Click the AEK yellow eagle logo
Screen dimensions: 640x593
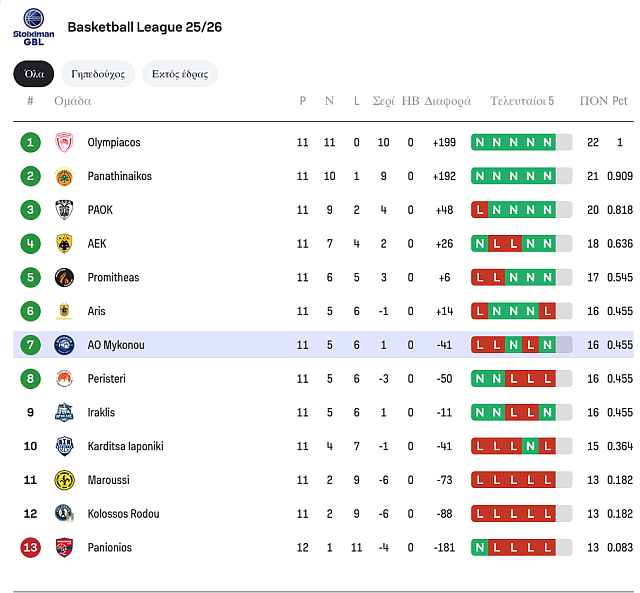(x=64, y=244)
